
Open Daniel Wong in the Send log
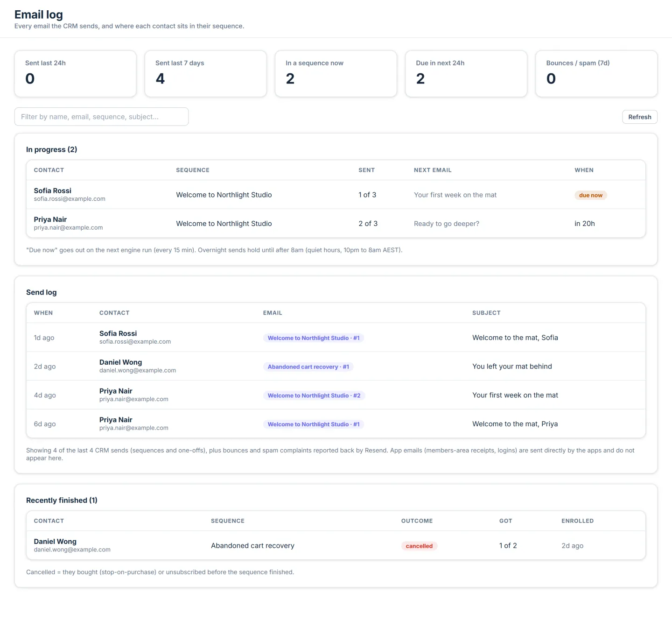click(x=120, y=362)
